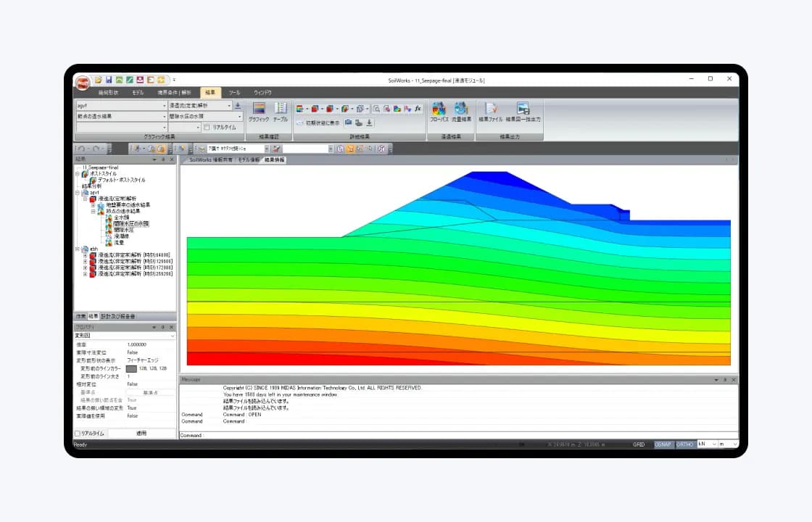812x522 pixels.
Task: Select the 流量 tree item
Action: point(119,242)
